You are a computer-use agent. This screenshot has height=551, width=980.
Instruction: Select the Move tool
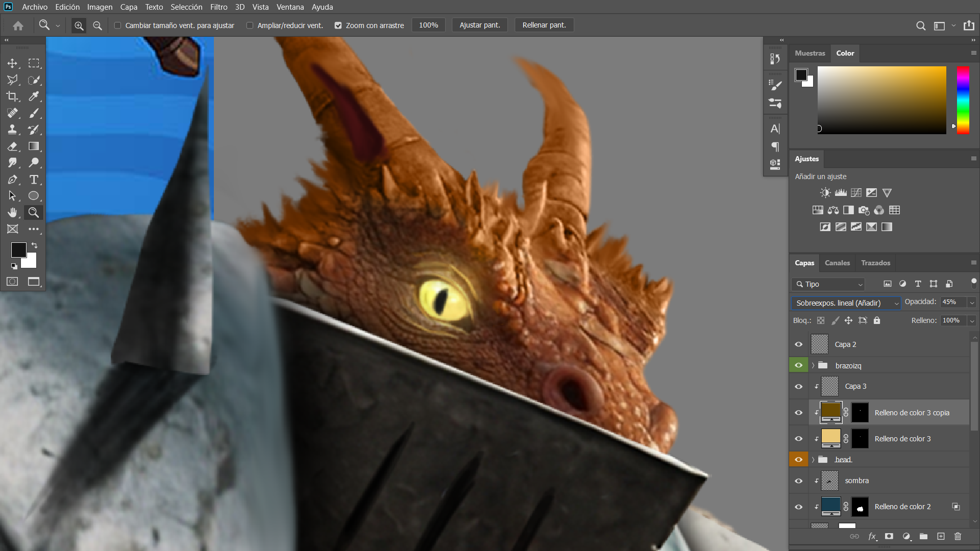pyautogui.click(x=12, y=63)
